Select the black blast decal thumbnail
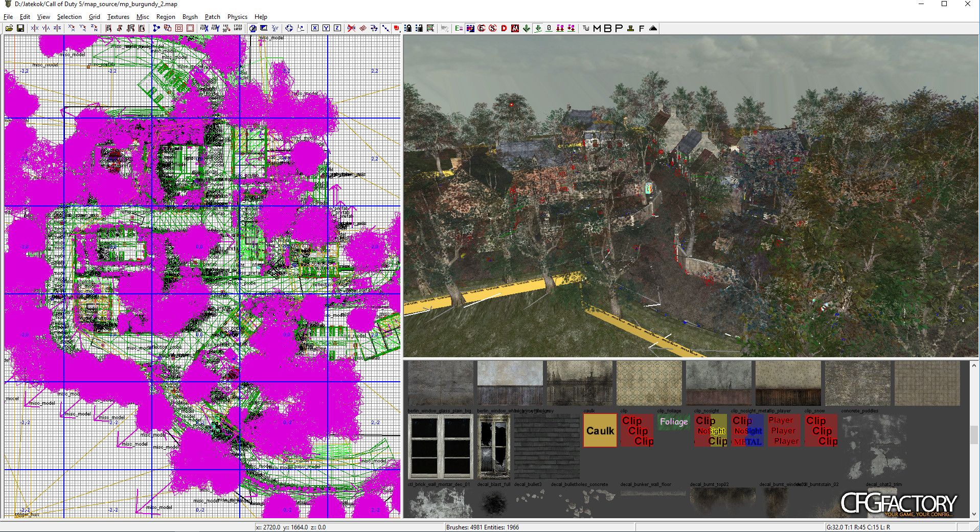980x532 pixels. (494, 503)
